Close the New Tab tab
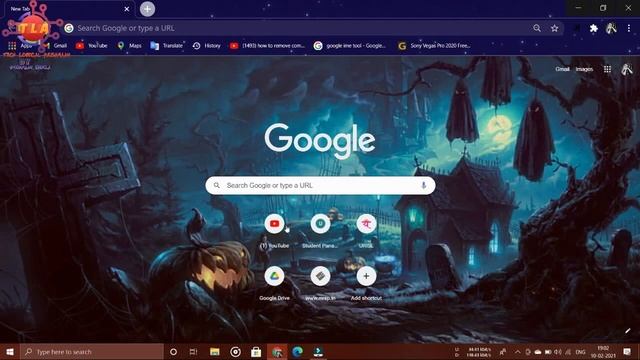 click(x=127, y=9)
